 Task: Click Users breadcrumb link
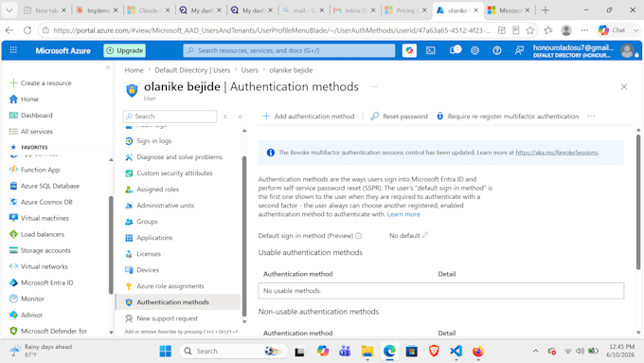(x=249, y=70)
